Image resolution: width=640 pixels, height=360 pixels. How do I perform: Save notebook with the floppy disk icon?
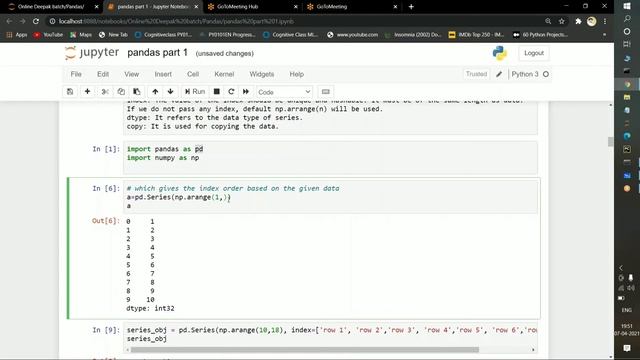70,92
